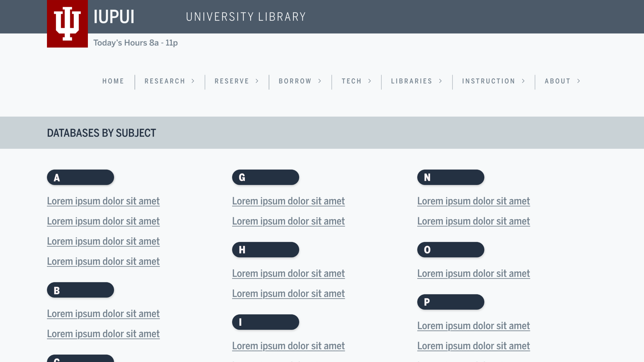Open the Home navigation item
644x362 pixels.
[113, 81]
